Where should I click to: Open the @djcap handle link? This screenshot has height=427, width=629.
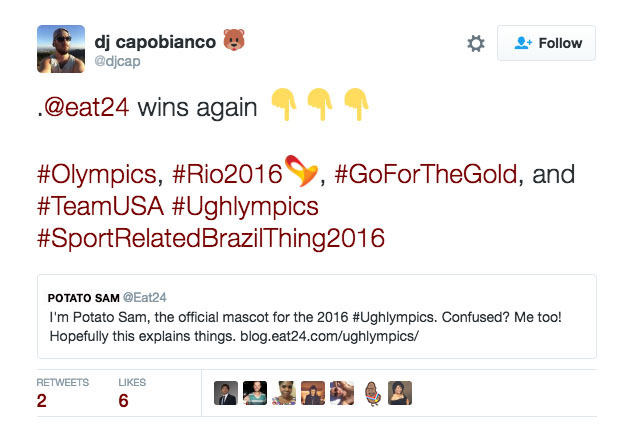117,61
